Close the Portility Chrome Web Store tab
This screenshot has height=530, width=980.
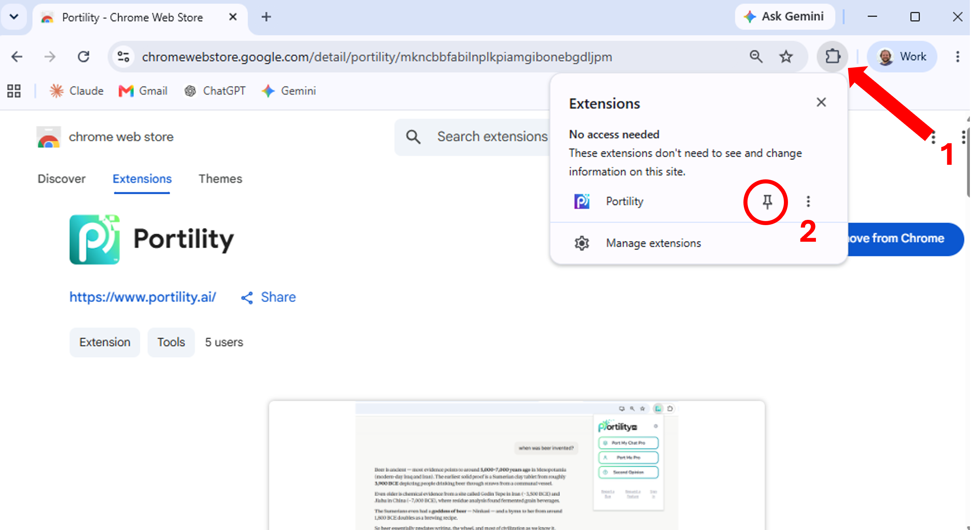[x=233, y=17]
